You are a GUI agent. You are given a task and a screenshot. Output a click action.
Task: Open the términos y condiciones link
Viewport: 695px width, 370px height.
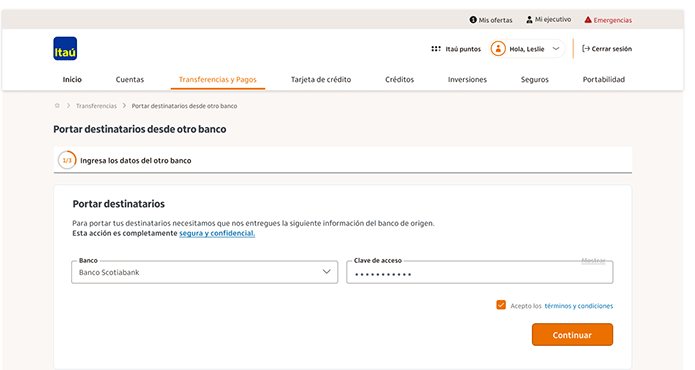(579, 306)
